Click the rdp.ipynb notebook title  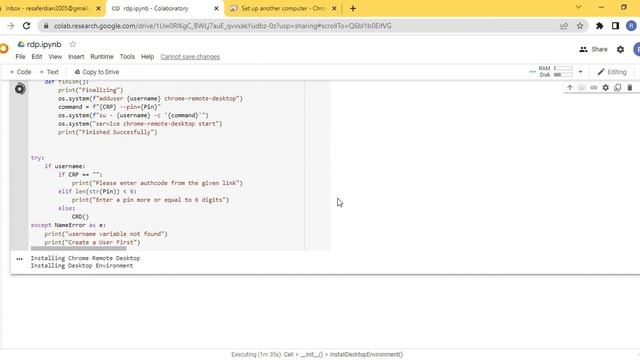(44, 44)
